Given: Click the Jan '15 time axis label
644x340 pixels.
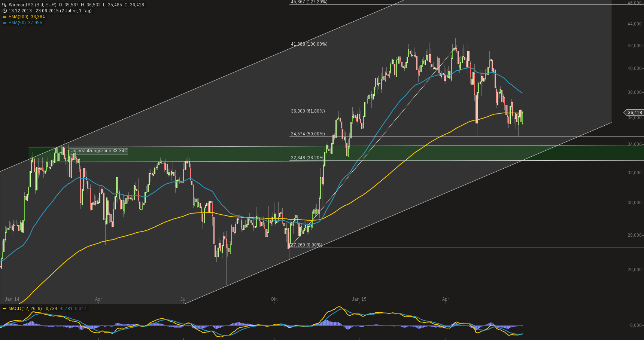Looking at the screenshot, I should (359, 299).
